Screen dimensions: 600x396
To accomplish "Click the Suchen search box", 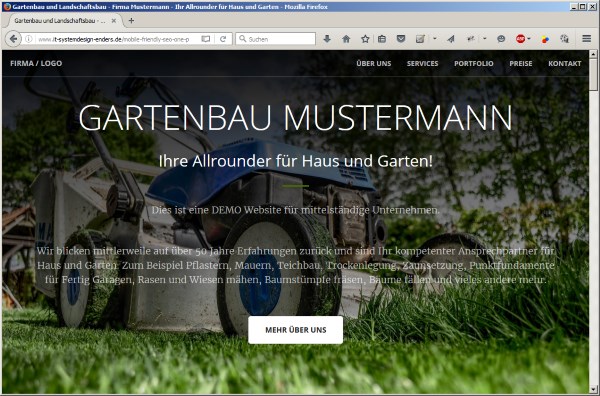I will 276,39.
